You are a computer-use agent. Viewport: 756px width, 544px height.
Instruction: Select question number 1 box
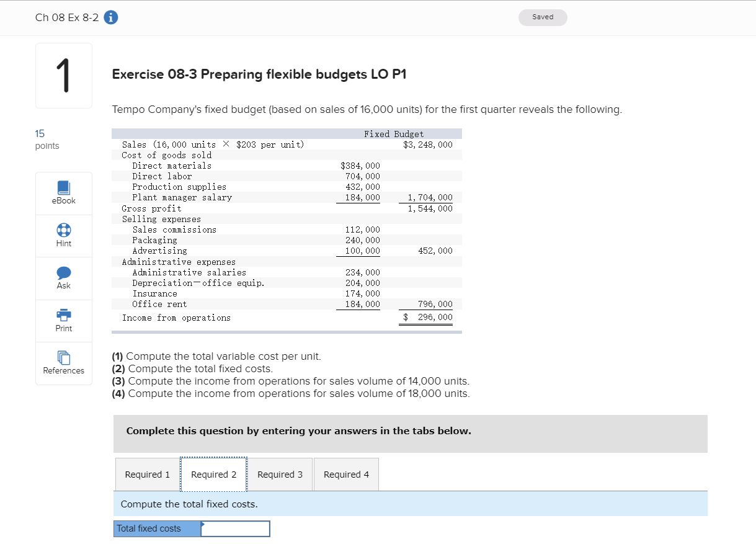point(64,76)
